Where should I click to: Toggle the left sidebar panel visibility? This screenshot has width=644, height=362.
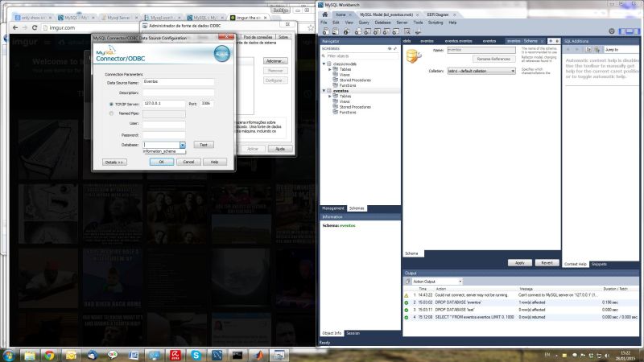(622, 31)
